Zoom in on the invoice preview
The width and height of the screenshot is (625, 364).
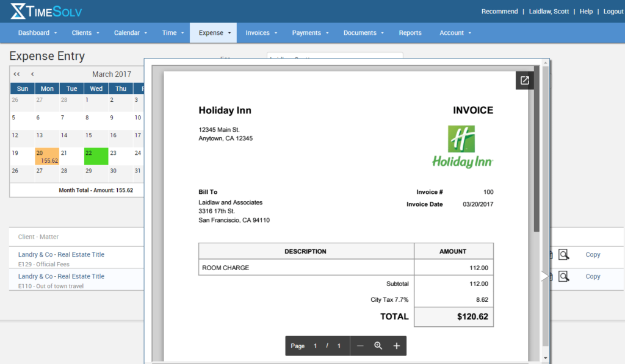coord(396,346)
